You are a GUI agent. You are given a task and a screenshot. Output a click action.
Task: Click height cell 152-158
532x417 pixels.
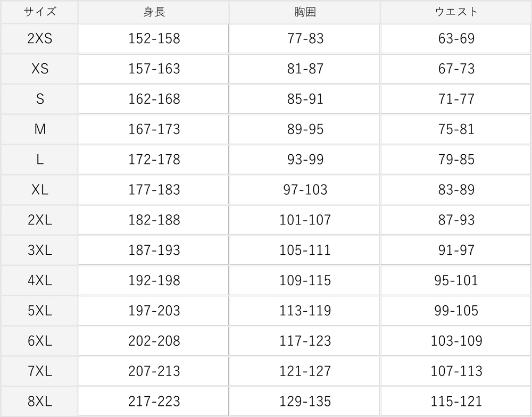pos(154,38)
